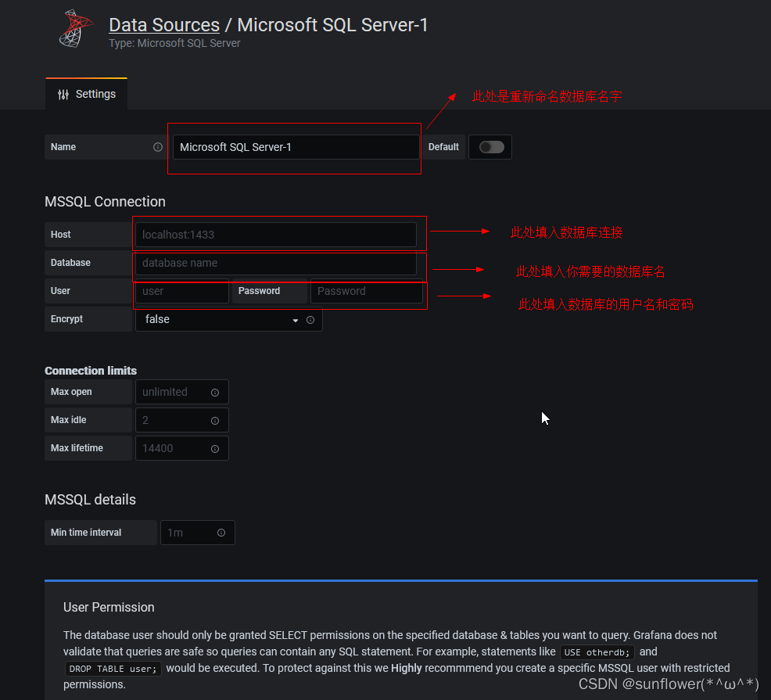This screenshot has height=700, width=771.
Task: Click the 'Max idle' label
Action: (69, 420)
